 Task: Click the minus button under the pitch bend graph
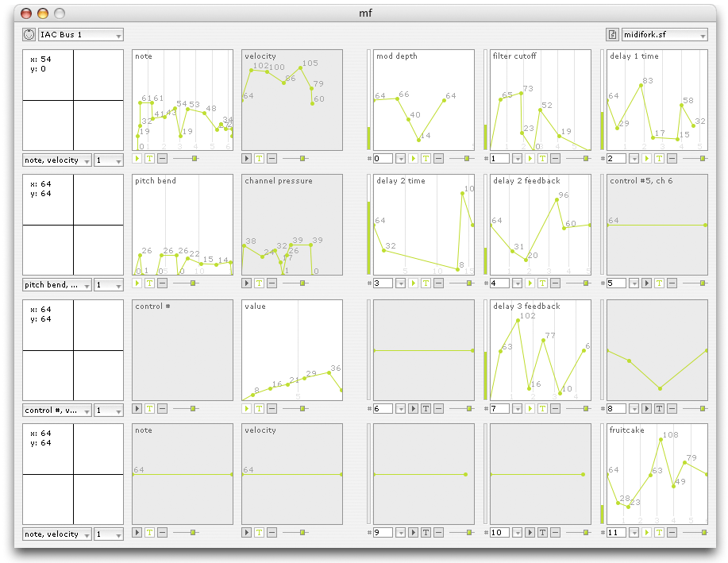coord(162,283)
